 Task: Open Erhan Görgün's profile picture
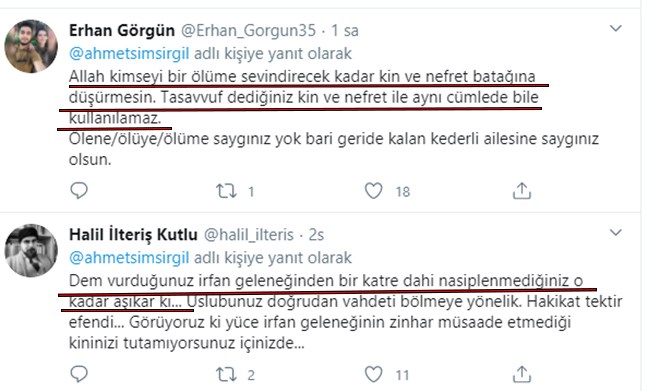pyautogui.click(x=31, y=46)
